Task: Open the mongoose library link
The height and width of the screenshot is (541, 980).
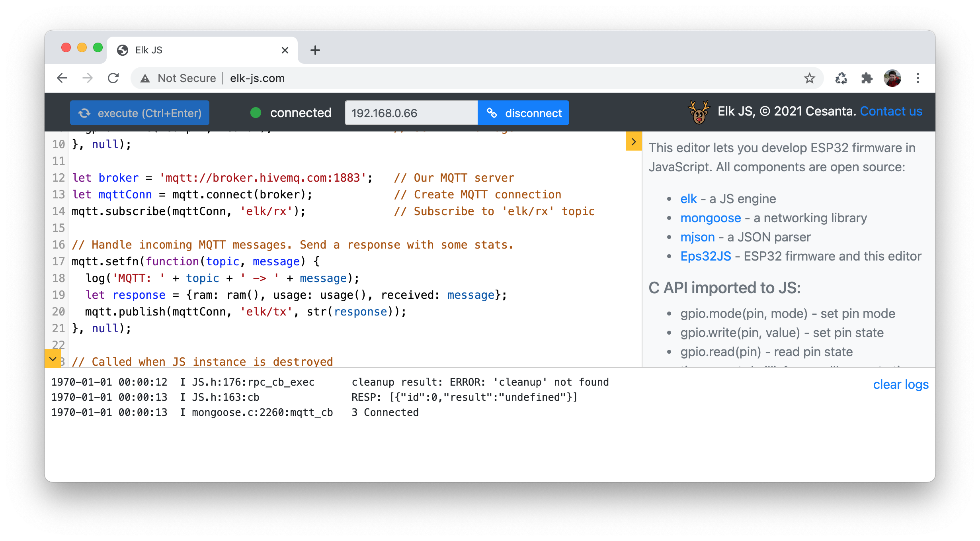Action: tap(711, 218)
